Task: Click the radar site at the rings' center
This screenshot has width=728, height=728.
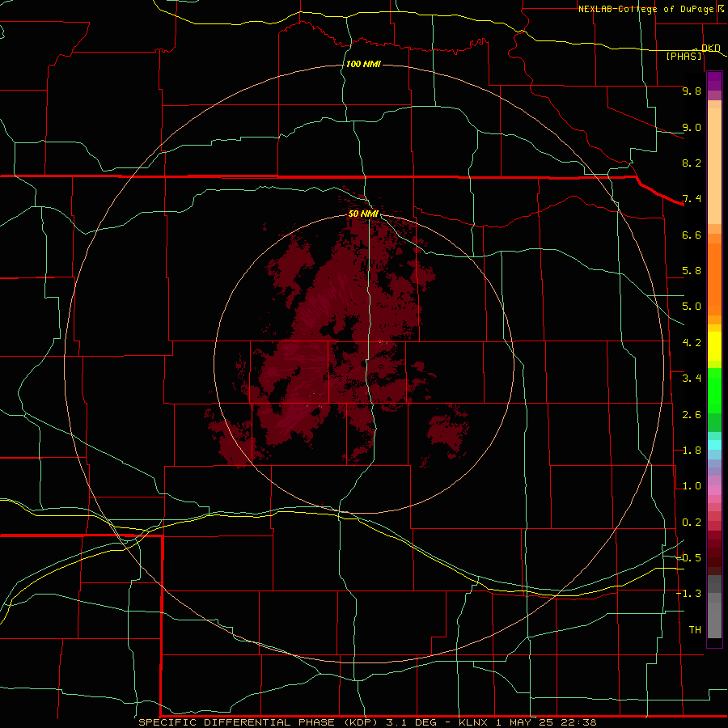Action: point(364,364)
